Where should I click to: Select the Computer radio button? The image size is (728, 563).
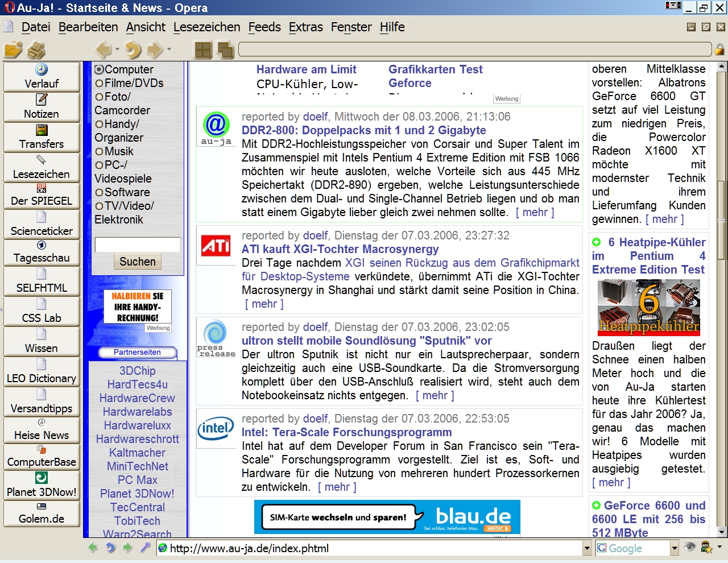(99, 69)
